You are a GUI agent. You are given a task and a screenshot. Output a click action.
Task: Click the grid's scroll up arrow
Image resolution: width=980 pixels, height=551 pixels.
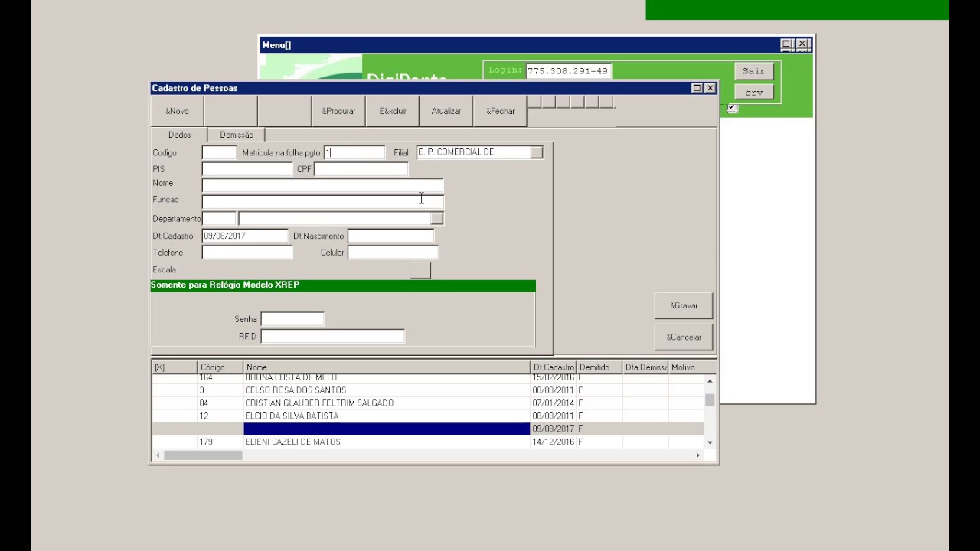point(710,380)
